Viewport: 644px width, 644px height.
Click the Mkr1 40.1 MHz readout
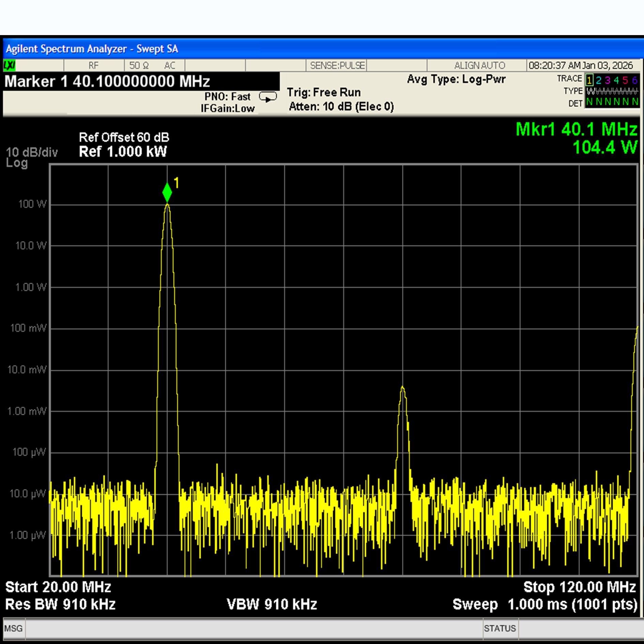[x=576, y=129]
